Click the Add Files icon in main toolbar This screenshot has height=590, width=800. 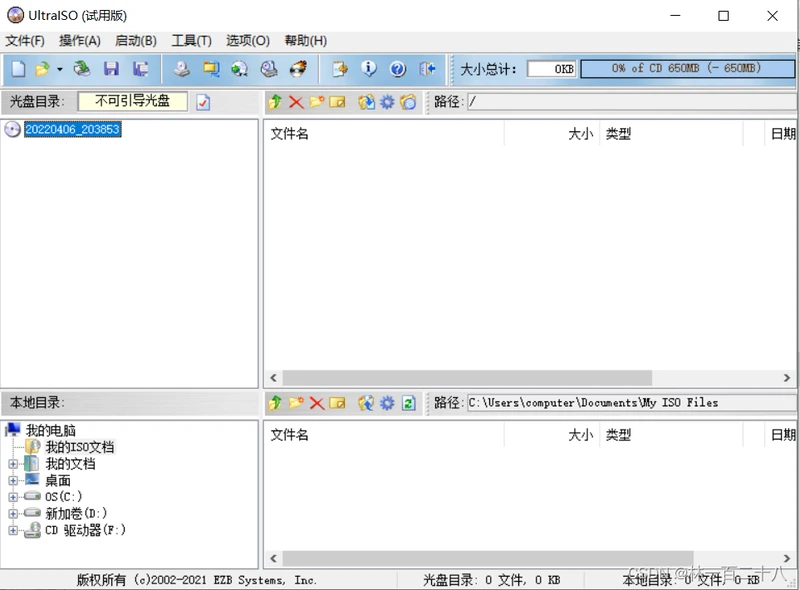pos(340,68)
